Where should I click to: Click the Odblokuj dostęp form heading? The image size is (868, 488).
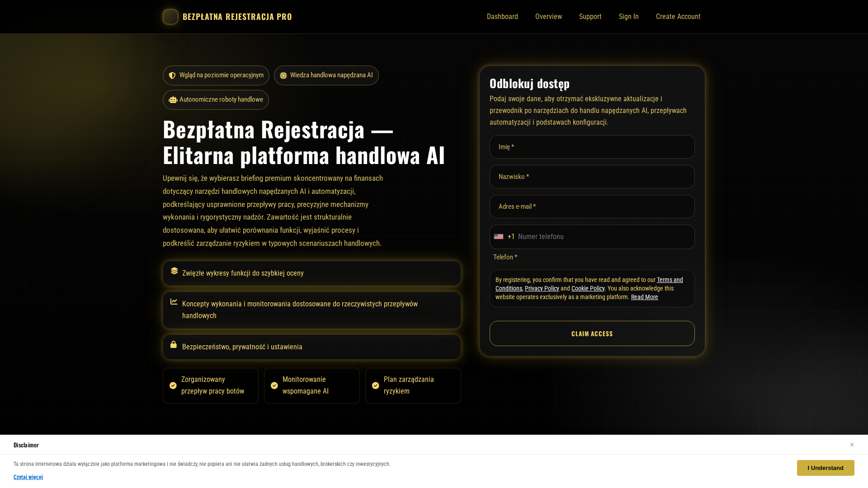coord(529,84)
